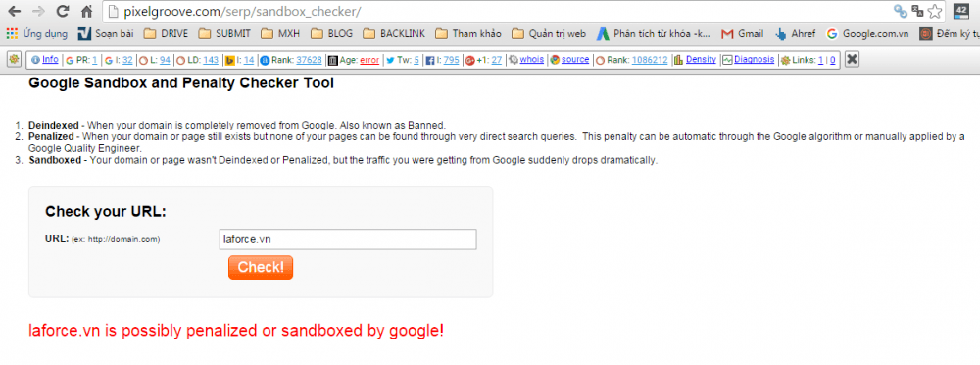Click the Google +1 count 27

(497, 60)
